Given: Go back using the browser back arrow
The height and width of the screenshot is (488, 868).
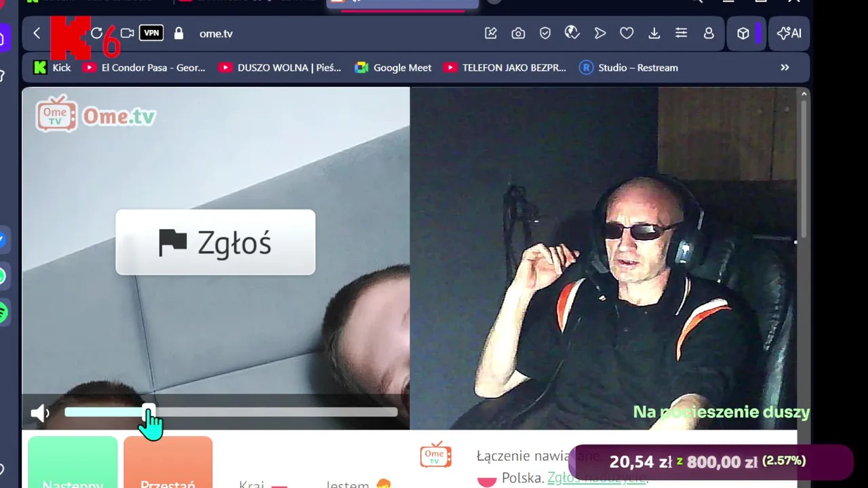Looking at the screenshot, I should pos(37,33).
